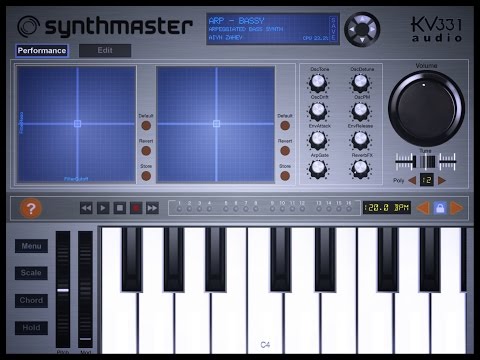Click the ReverbFX knob
Viewport: 480px width, 360px height.
click(x=361, y=168)
